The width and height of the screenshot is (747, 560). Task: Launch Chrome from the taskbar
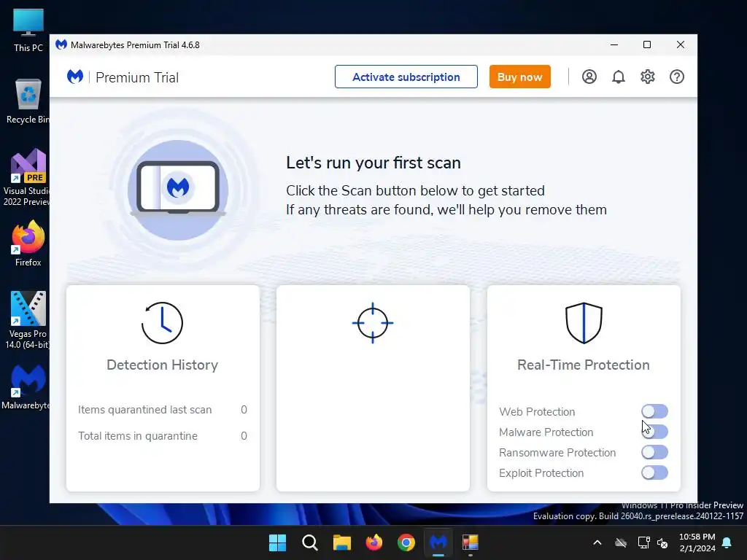406,542
